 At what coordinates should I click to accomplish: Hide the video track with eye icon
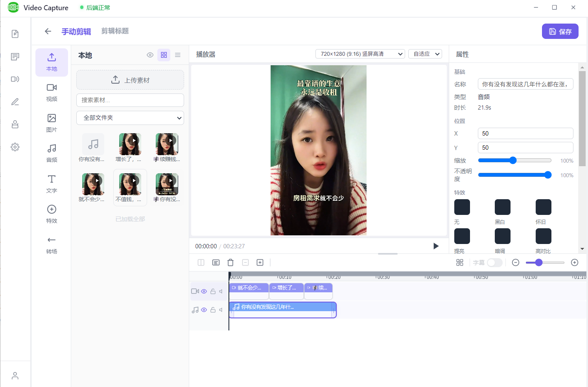tap(204, 291)
